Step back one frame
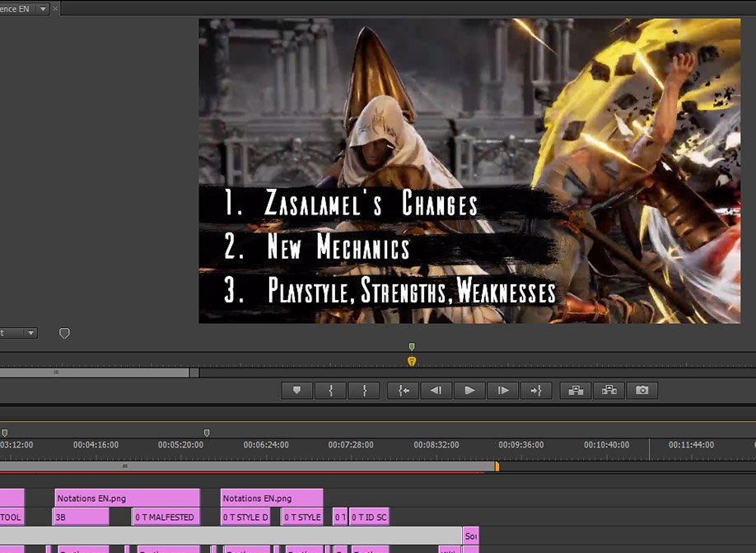Screen dimensions: 756x553 coord(436,391)
